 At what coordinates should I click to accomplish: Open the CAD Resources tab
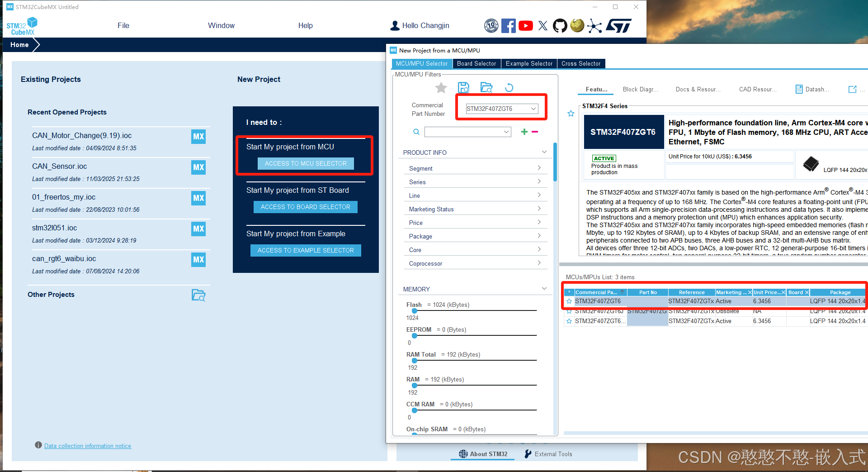[x=758, y=89]
